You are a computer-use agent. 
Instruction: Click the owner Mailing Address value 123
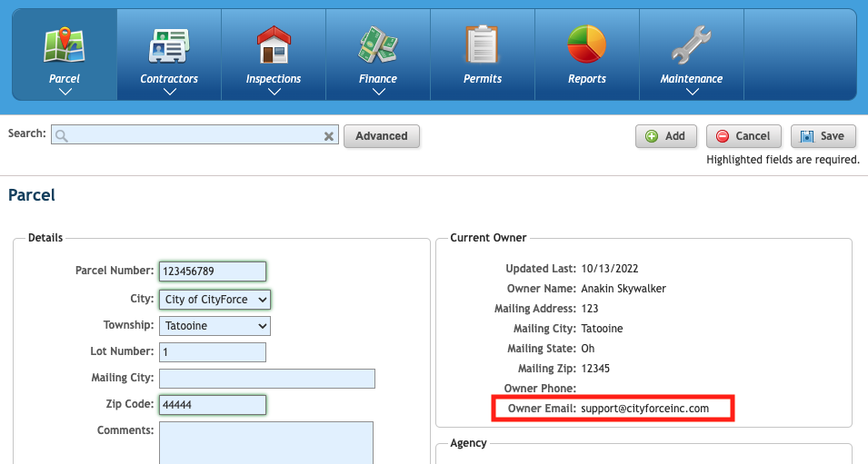pos(590,309)
